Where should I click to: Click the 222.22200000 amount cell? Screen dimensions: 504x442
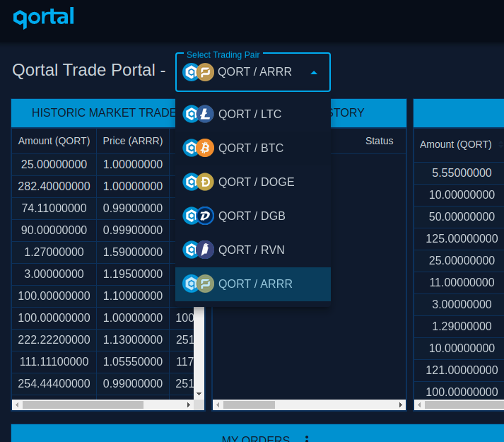click(x=54, y=339)
